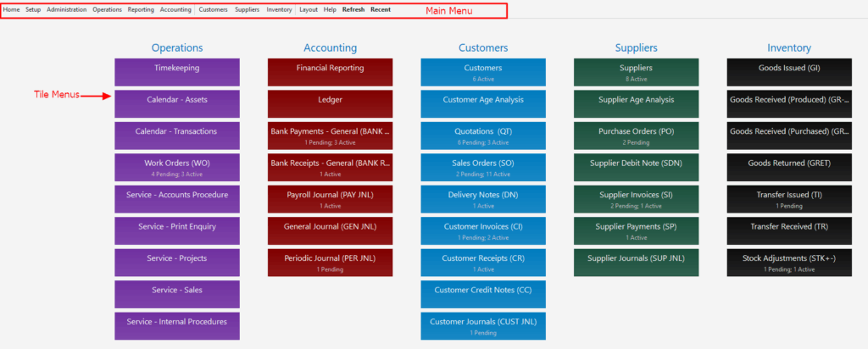
Task: Open the Customer Credit Notes (CC) tile
Action: [483, 294]
